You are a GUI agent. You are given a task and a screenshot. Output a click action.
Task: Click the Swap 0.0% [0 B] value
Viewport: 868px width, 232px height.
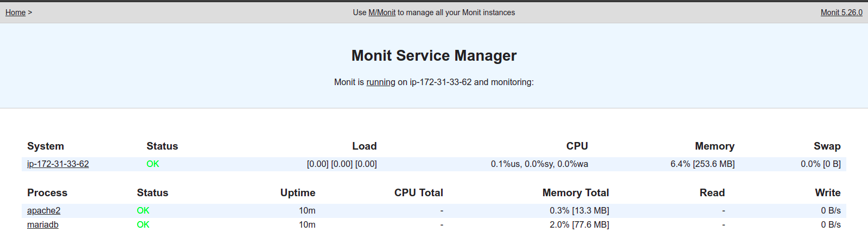821,164
